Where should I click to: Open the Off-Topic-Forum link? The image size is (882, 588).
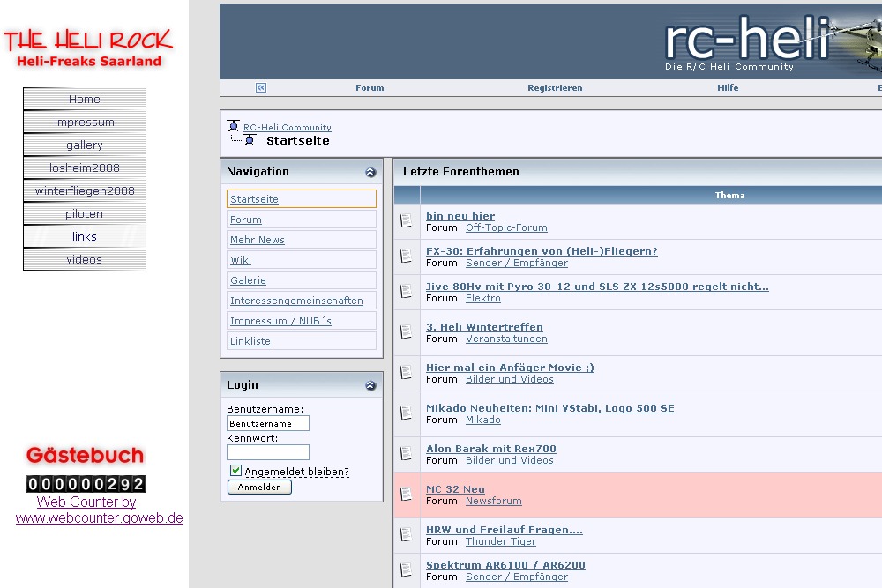[506, 227]
